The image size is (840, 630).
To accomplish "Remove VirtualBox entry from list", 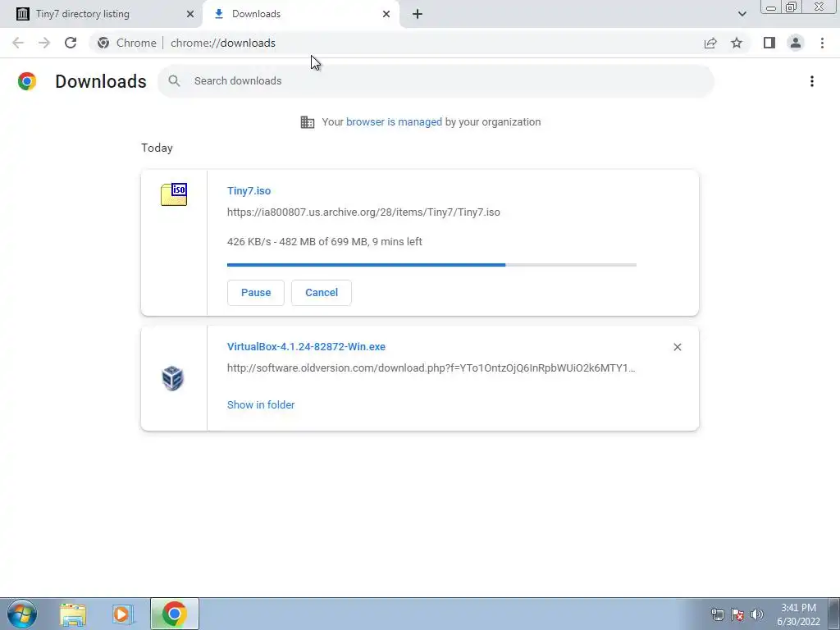I will coord(677,347).
